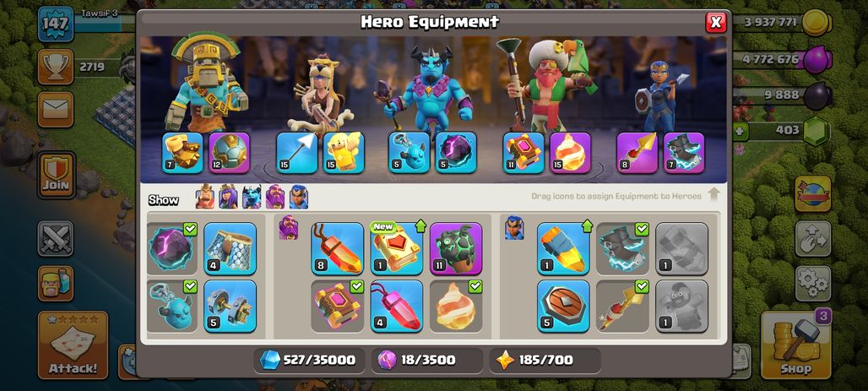
Task: Select the Rocket Spear level 1 equipment
Action: coord(563,248)
